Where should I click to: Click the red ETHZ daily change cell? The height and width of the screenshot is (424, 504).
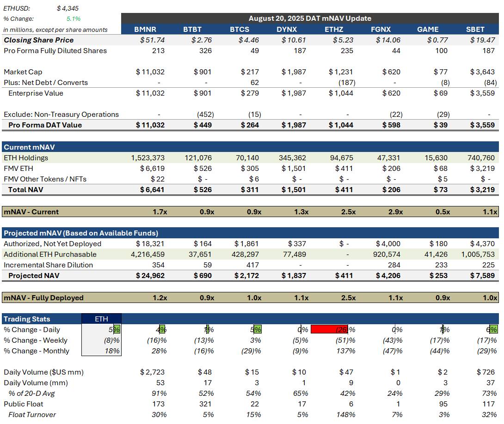pyautogui.click(x=329, y=330)
